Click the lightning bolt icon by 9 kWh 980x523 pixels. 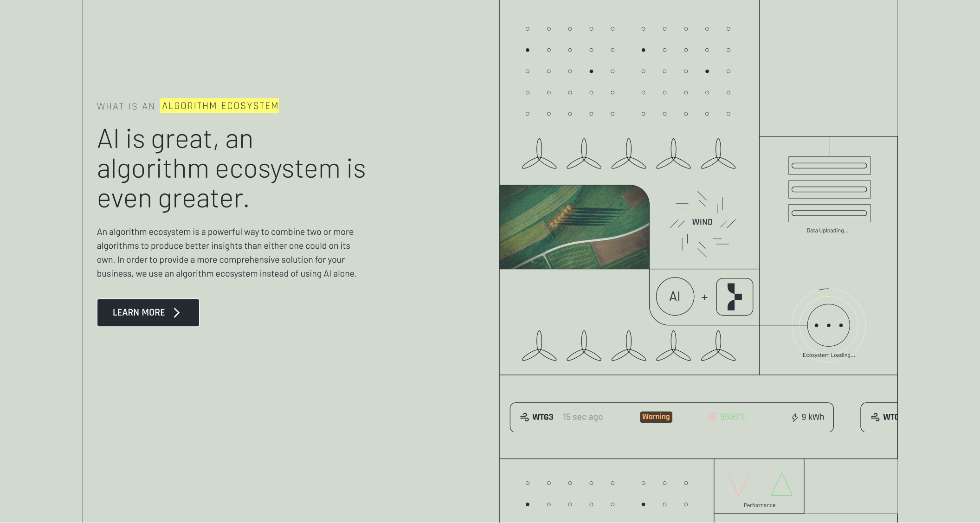click(x=794, y=417)
